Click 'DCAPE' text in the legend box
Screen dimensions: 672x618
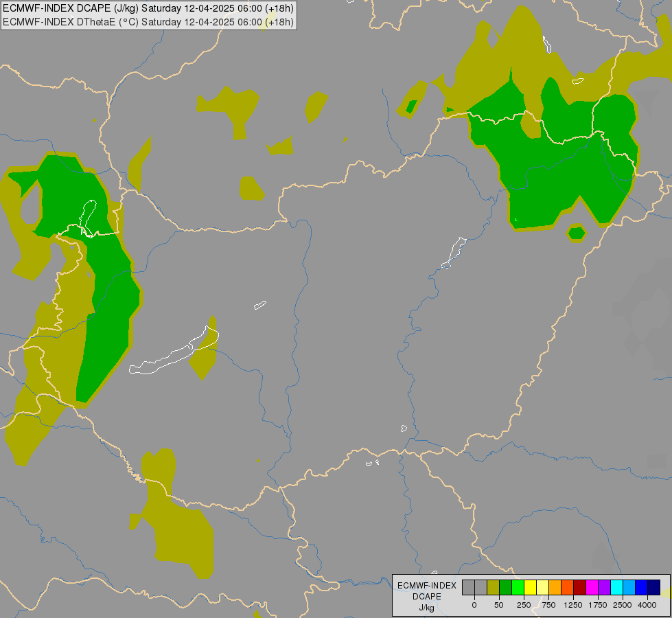(427, 597)
